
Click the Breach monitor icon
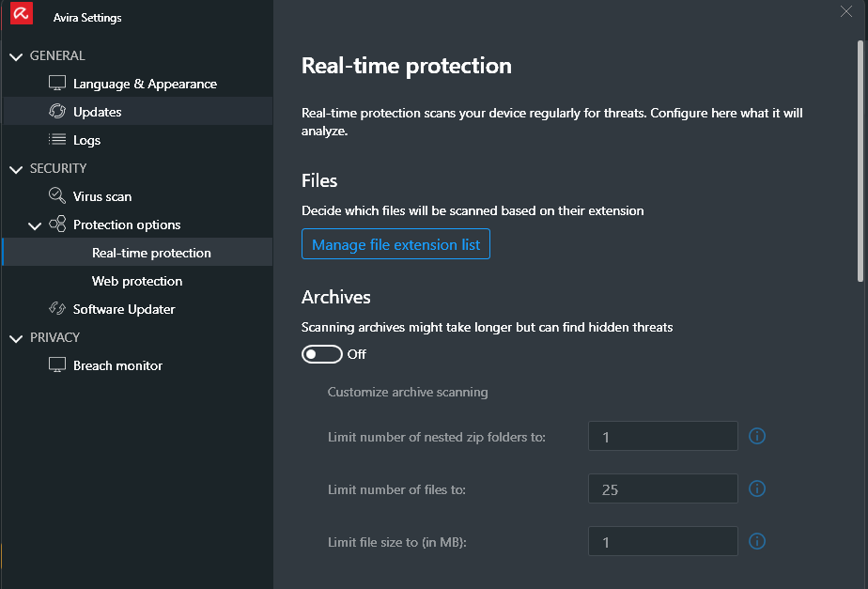(57, 365)
